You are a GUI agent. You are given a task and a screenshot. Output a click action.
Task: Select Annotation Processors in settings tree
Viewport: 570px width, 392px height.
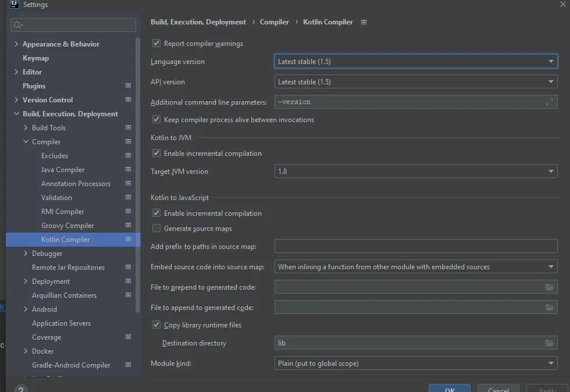coord(76,184)
